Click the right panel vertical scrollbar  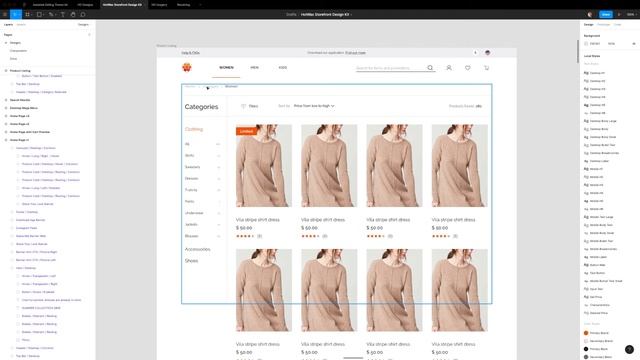(x=578, y=51)
